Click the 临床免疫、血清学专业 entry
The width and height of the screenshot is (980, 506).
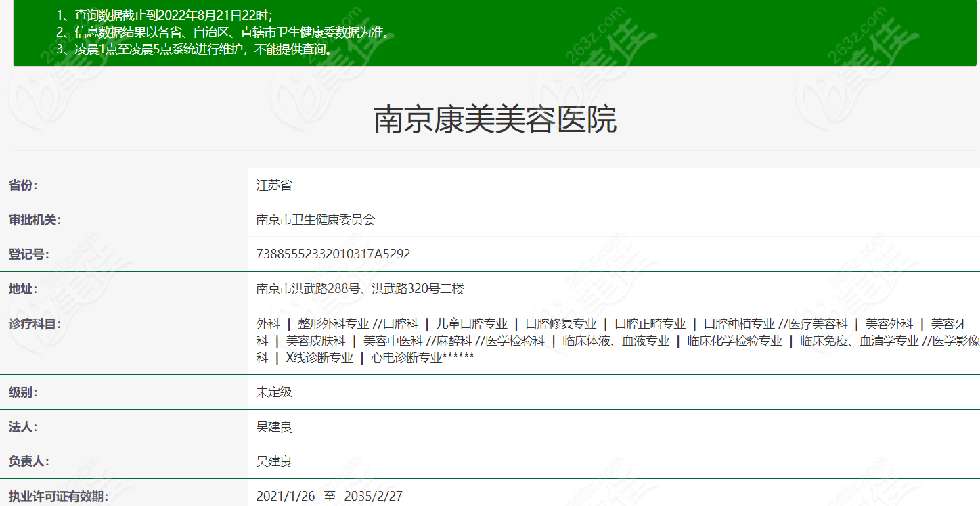coord(860,341)
